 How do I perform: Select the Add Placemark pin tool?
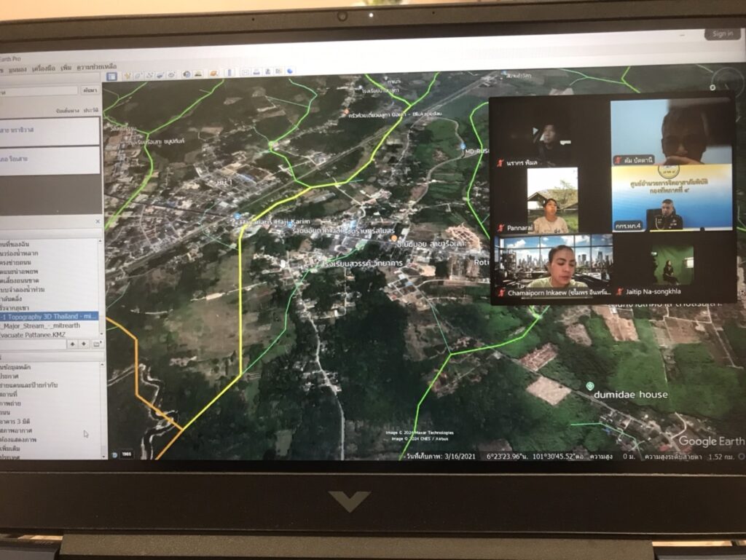(x=127, y=75)
